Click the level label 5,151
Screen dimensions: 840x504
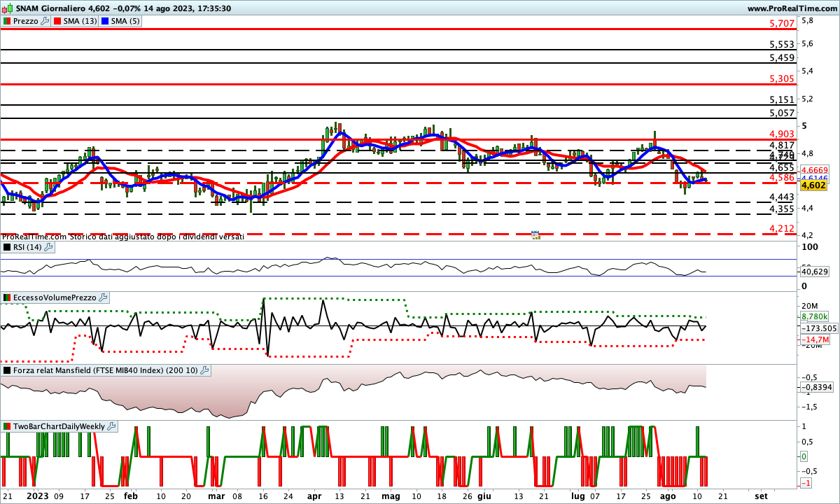781,99
